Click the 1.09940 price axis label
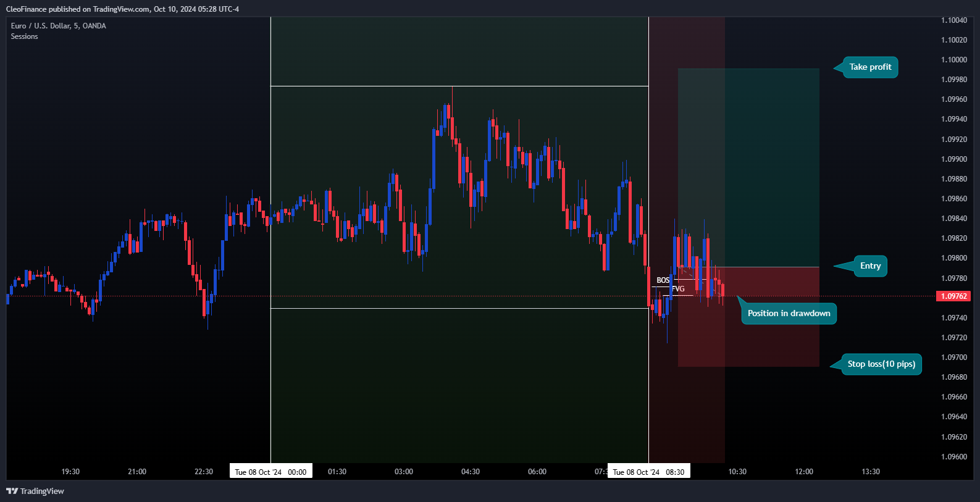Image resolution: width=980 pixels, height=502 pixels. (954, 119)
